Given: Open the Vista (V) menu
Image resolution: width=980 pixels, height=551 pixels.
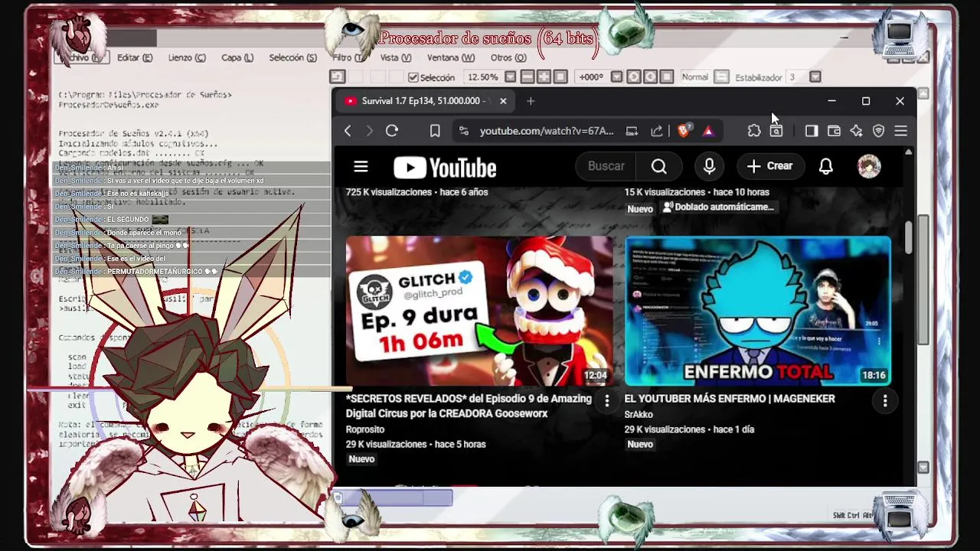Looking at the screenshot, I should (x=396, y=57).
